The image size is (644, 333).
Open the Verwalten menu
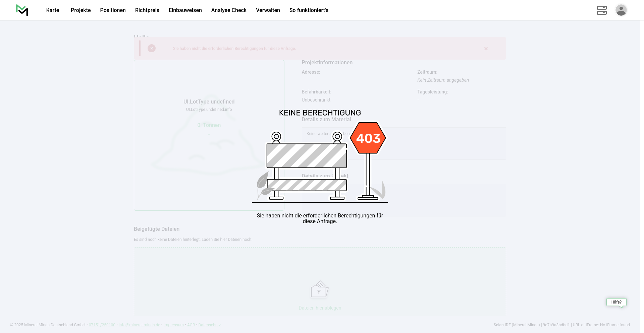point(268,10)
